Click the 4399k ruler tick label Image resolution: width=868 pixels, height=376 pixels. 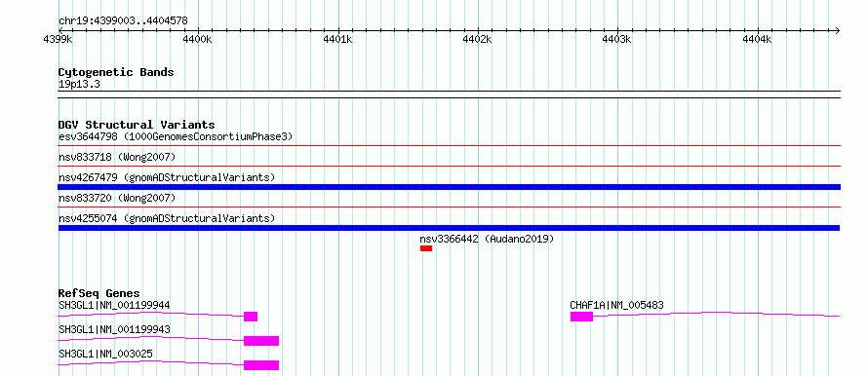[59, 40]
